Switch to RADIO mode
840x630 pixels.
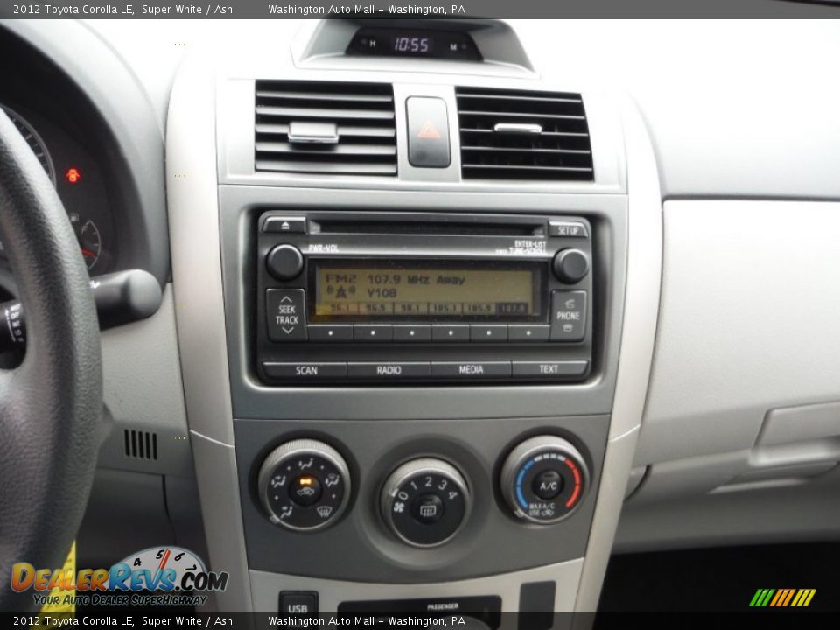point(388,370)
